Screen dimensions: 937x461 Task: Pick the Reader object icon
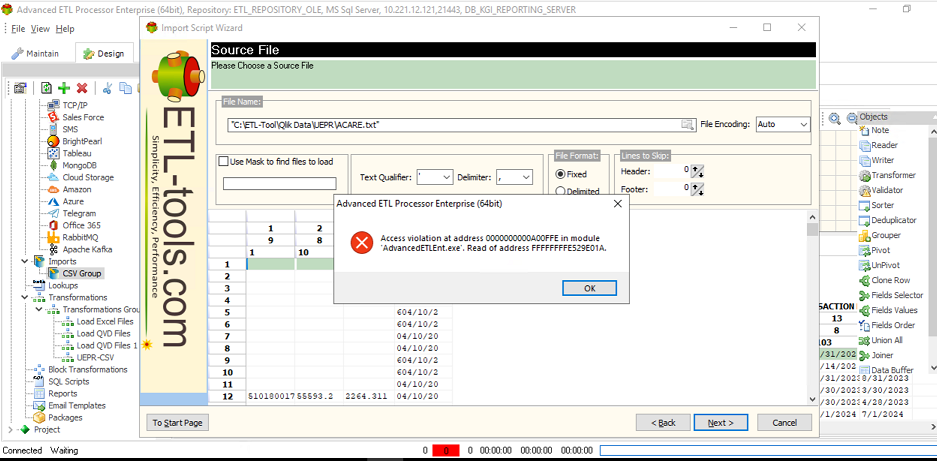(x=864, y=145)
